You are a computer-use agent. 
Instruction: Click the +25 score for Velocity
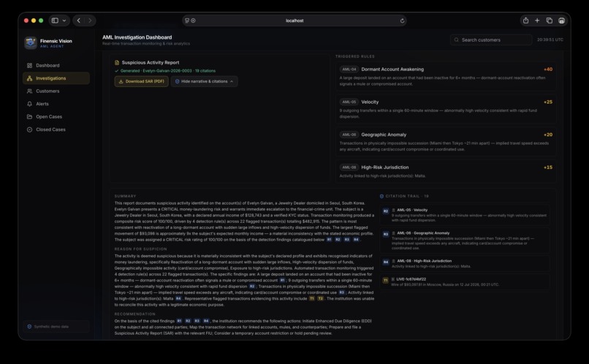pyautogui.click(x=547, y=102)
